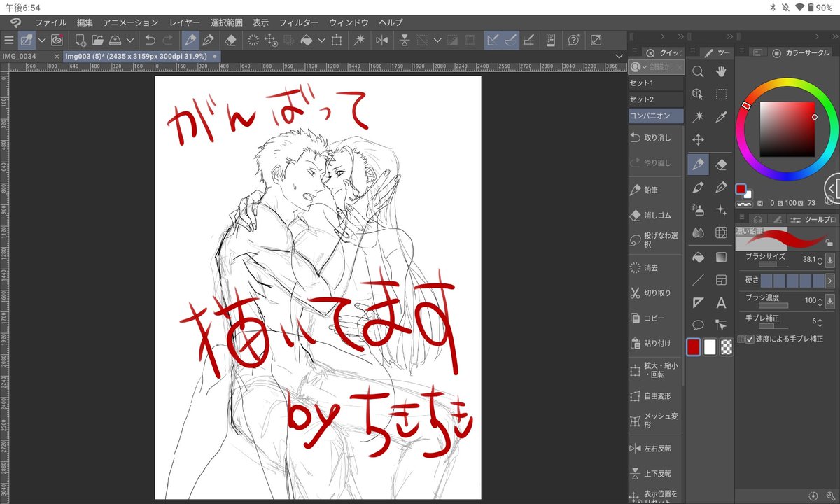The height and width of the screenshot is (504, 840).
Task: Adjust the ブラシサイズ slider
Action: tap(773, 265)
